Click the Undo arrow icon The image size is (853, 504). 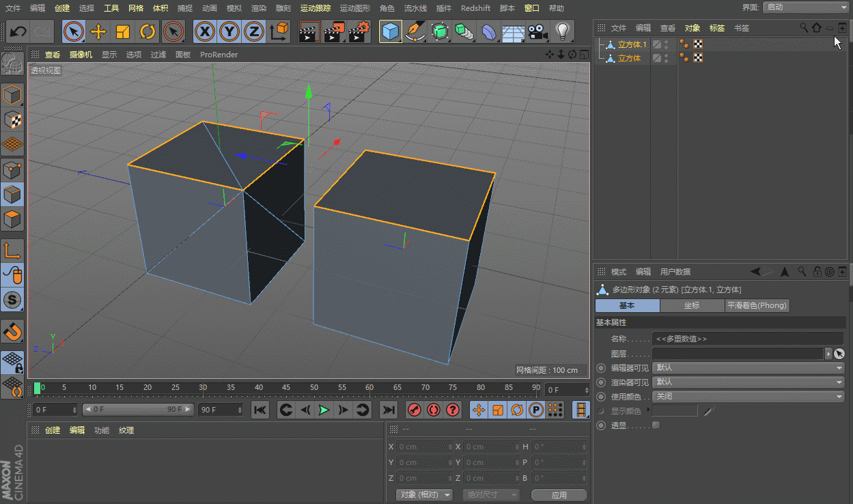(x=18, y=32)
